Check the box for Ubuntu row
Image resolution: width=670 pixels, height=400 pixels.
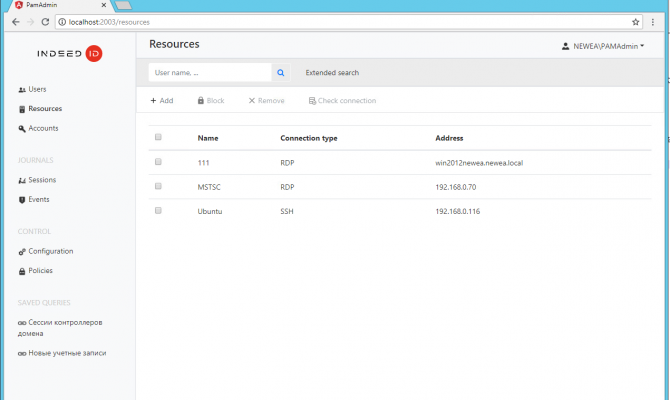click(158, 210)
